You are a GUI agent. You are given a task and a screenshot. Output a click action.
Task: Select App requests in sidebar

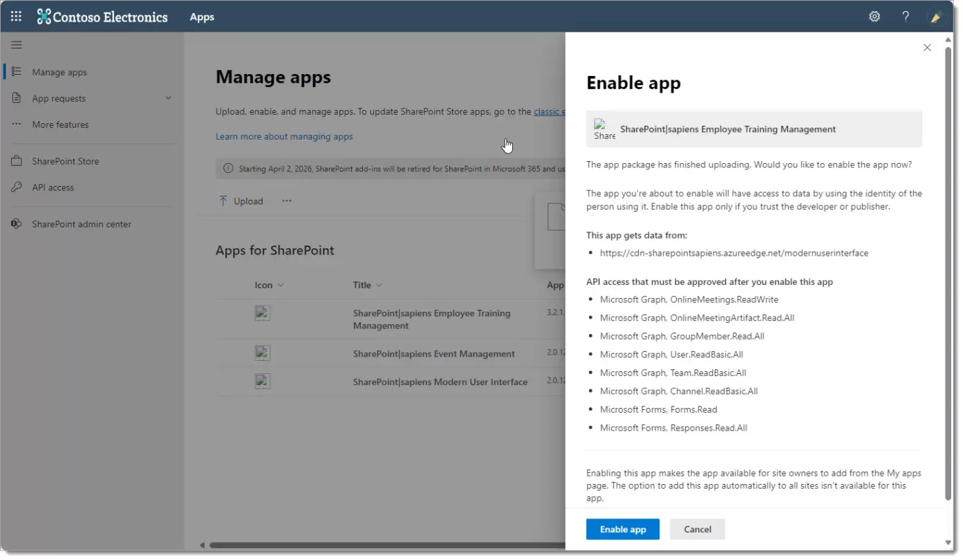[59, 98]
